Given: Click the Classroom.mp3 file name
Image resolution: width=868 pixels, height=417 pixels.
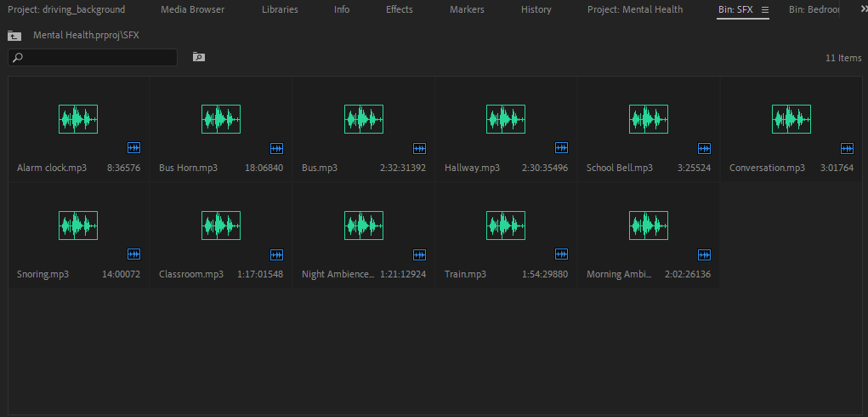Looking at the screenshot, I should pyautogui.click(x=191, y=274).
